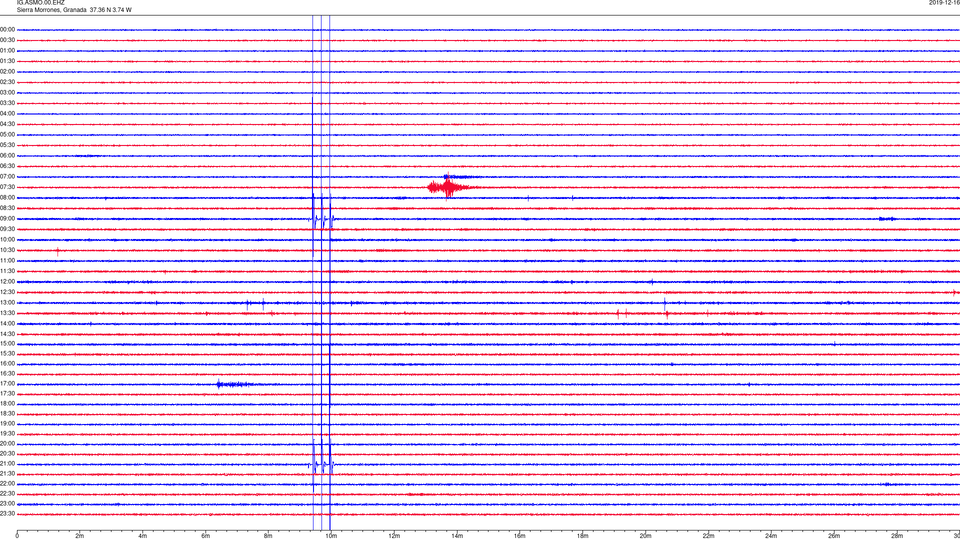
Task: Select the 03:00 trace time label
Action: coord(7,93)
